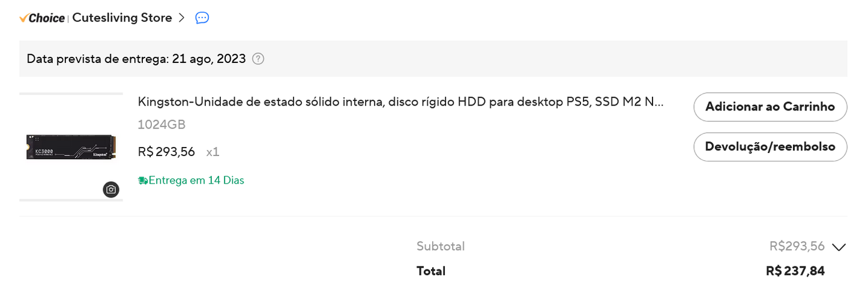Click the x1 quantity indicator

pyautogui.click(x=212, y=152)
